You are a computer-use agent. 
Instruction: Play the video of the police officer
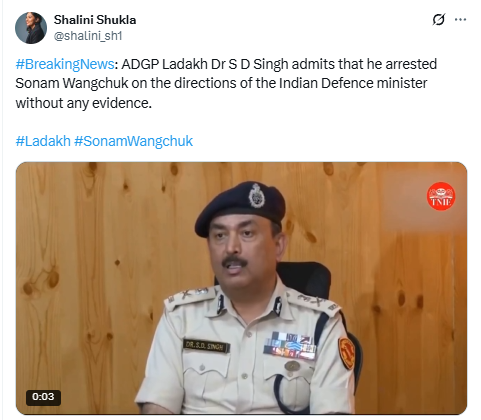241,288
